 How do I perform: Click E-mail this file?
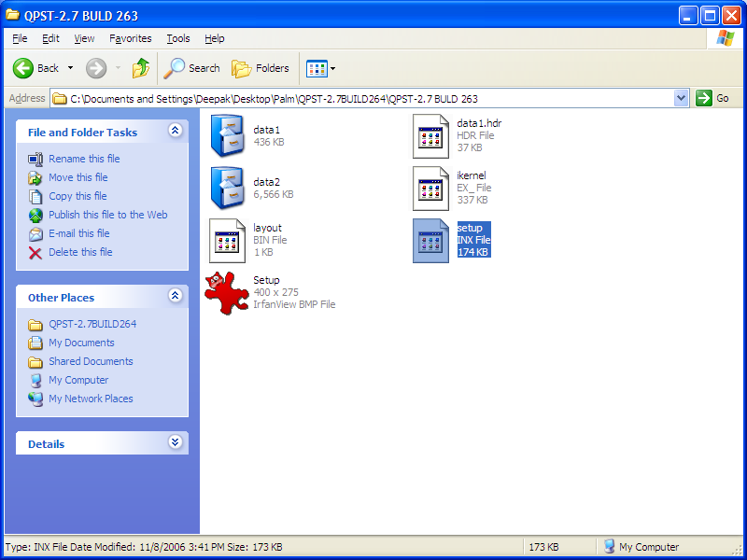tap(79, 233)
